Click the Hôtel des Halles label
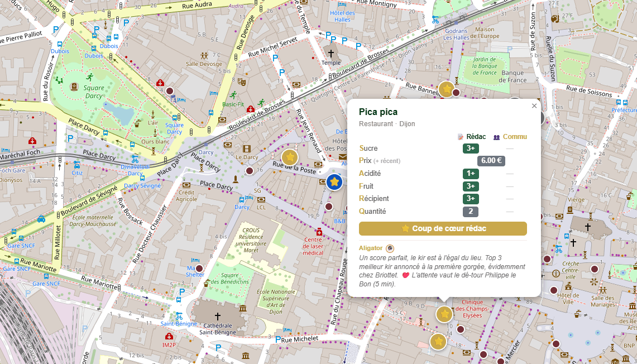 tap(342, 16)
